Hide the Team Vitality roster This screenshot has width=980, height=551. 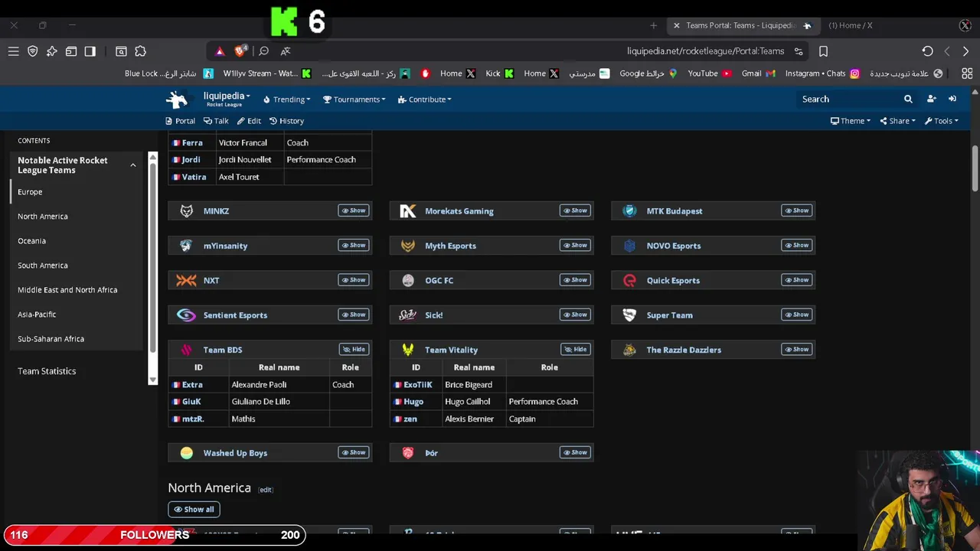576,349
